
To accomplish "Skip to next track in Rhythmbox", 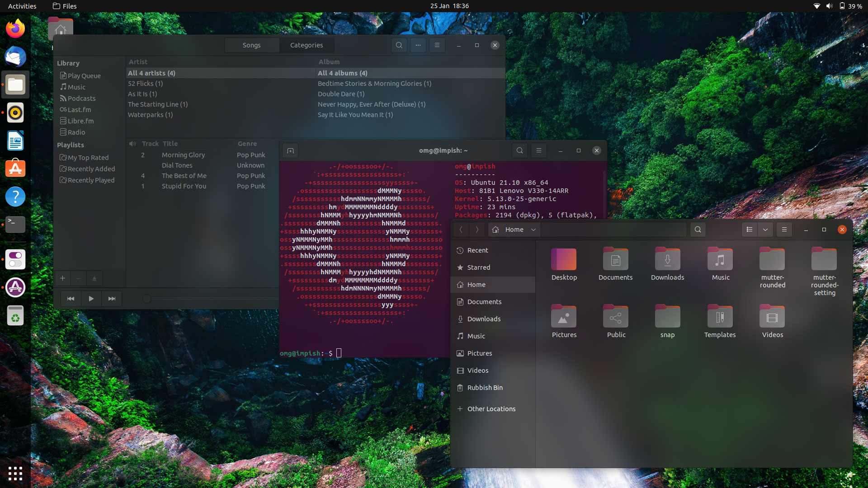I will [112, 299].
